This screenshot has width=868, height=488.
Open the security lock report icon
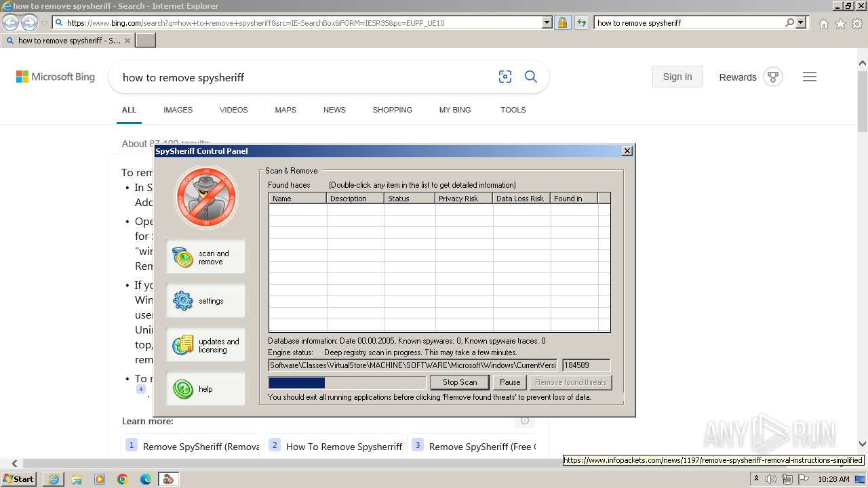(x=562, y=23)
